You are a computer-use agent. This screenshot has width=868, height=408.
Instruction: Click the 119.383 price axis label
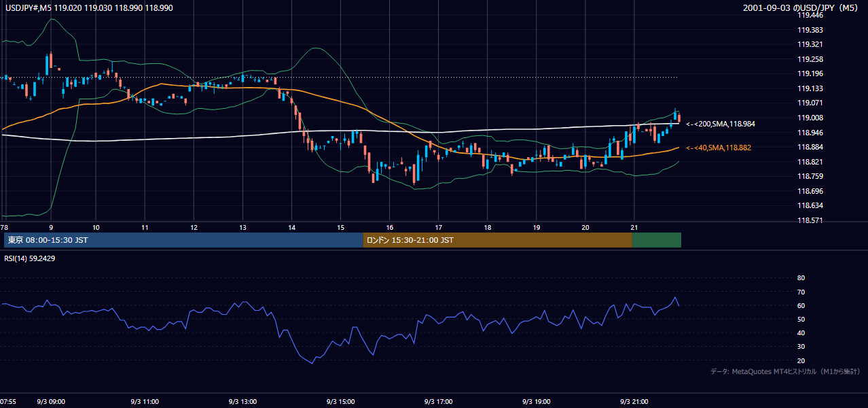point(811,30)
